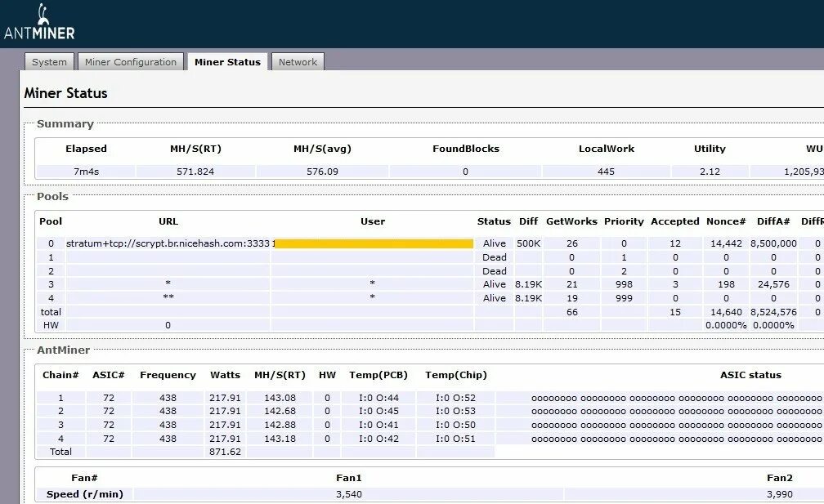Click Fan1 speed value 3,540
This screenshot has width=824, height=504.
pos(349,494)
